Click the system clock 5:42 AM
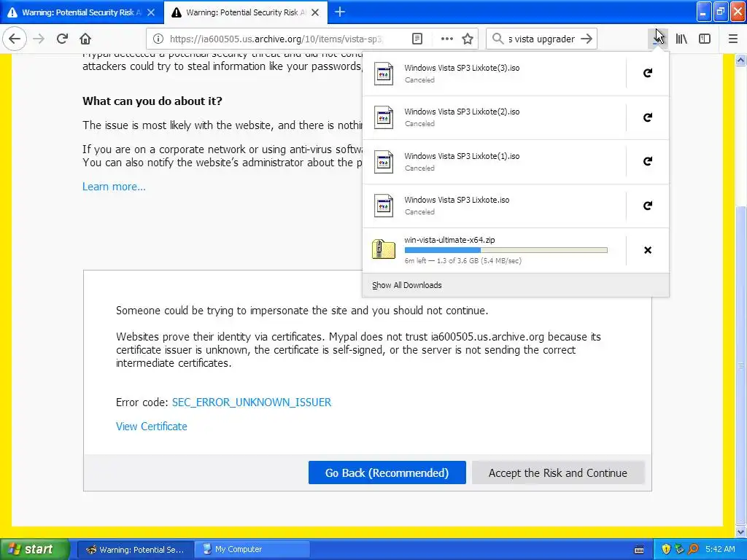 [720, 550]
